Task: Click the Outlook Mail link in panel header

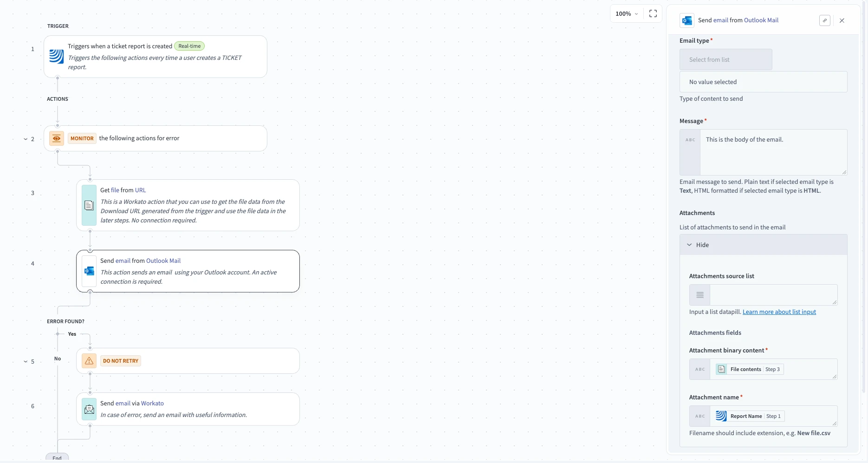Action: pos(761,20)
